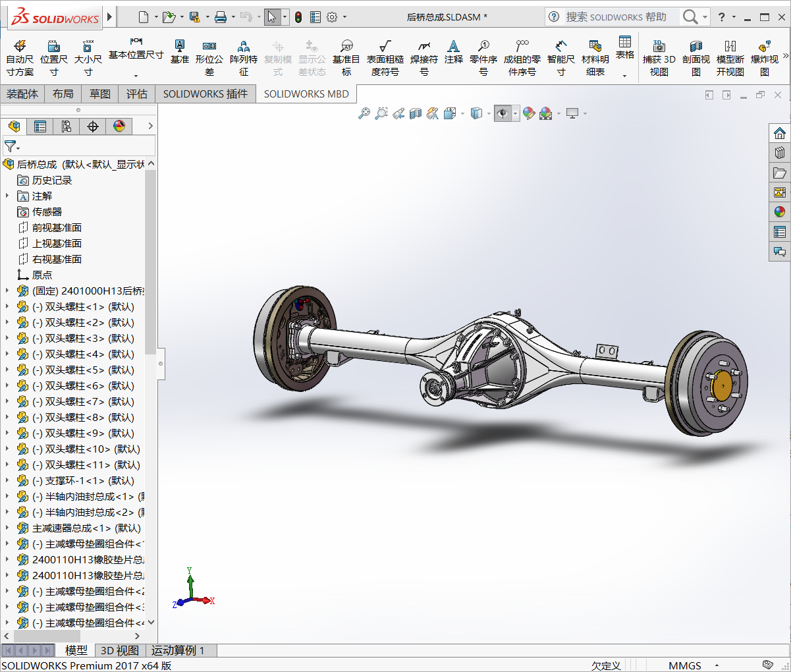The height and width of the screenshot is (672, 791).
Task: Click the SOLIDWORKS help search field
Action: [616, 17]
